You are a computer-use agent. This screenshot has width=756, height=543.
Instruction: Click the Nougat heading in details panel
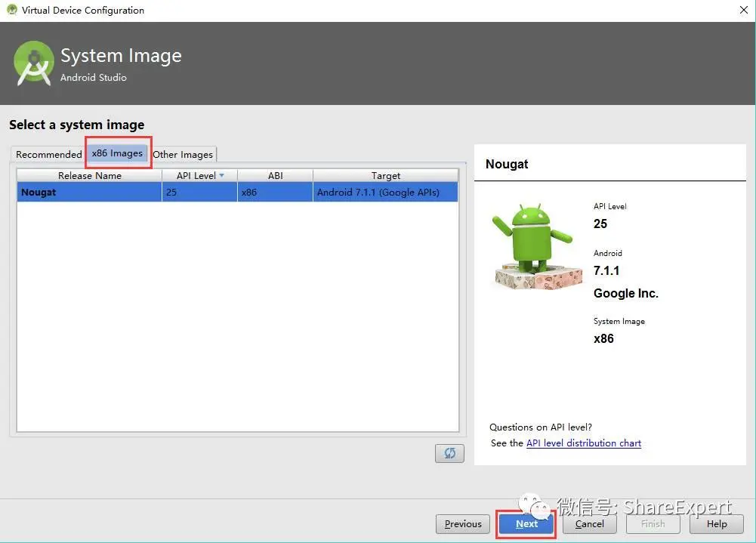tap(507, 164)
